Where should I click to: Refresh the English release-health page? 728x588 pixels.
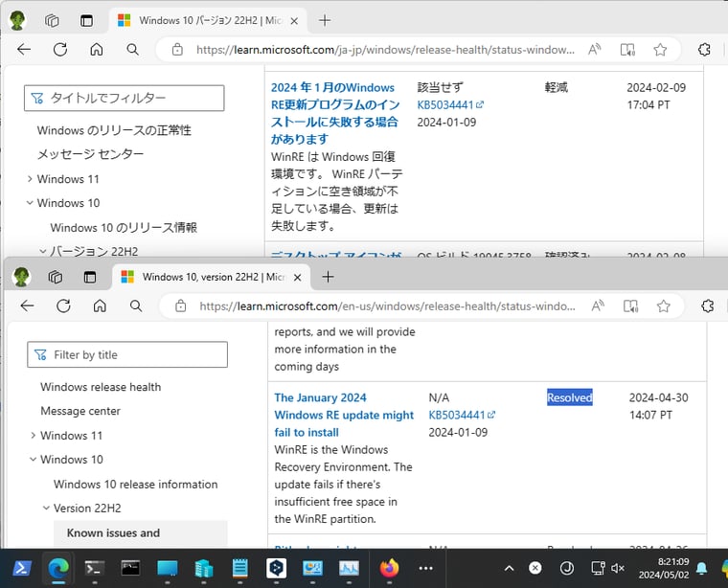63,305
